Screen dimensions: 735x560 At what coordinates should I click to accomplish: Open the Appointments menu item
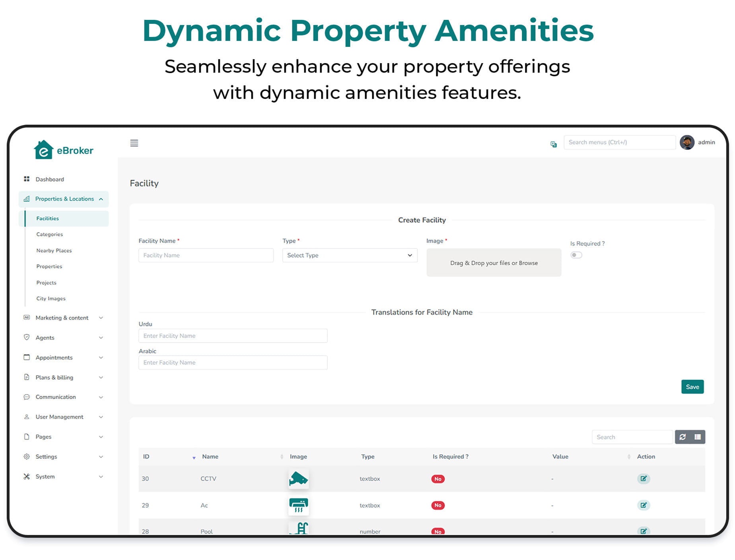click(54, 357)
